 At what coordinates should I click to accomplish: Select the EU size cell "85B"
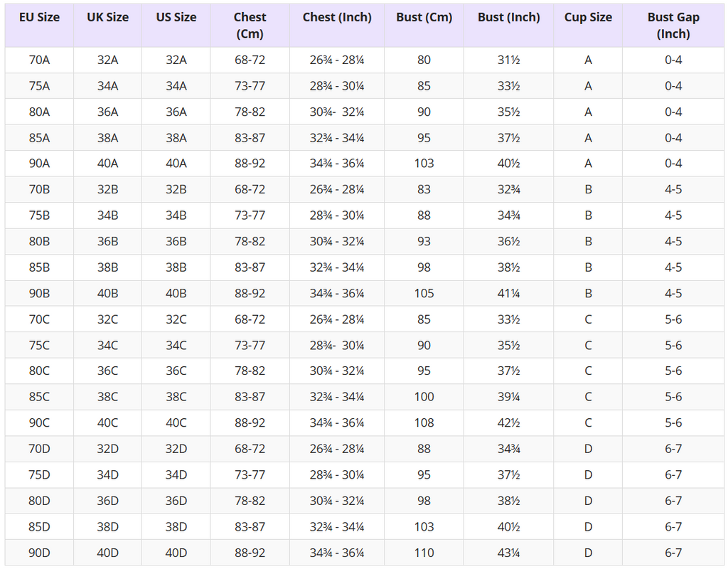pos(40,267)
